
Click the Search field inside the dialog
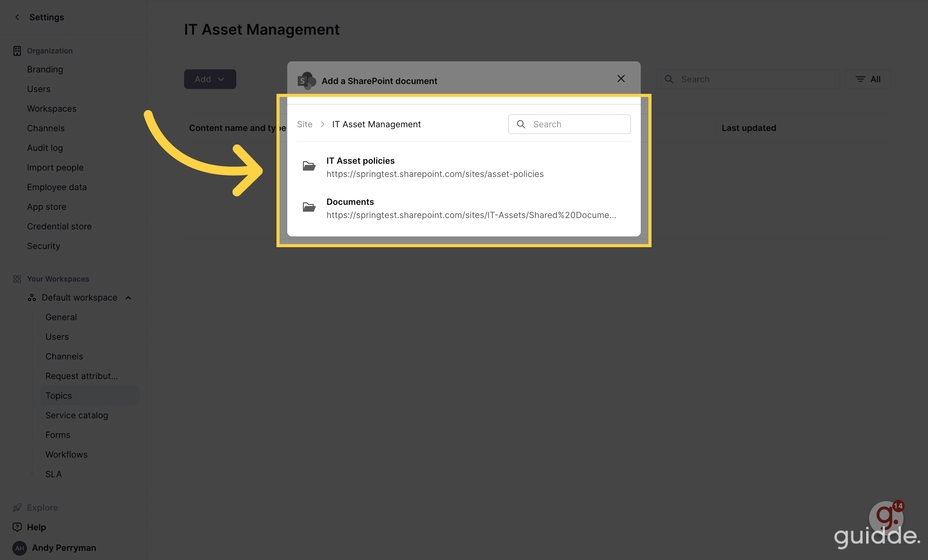(570, 124)
